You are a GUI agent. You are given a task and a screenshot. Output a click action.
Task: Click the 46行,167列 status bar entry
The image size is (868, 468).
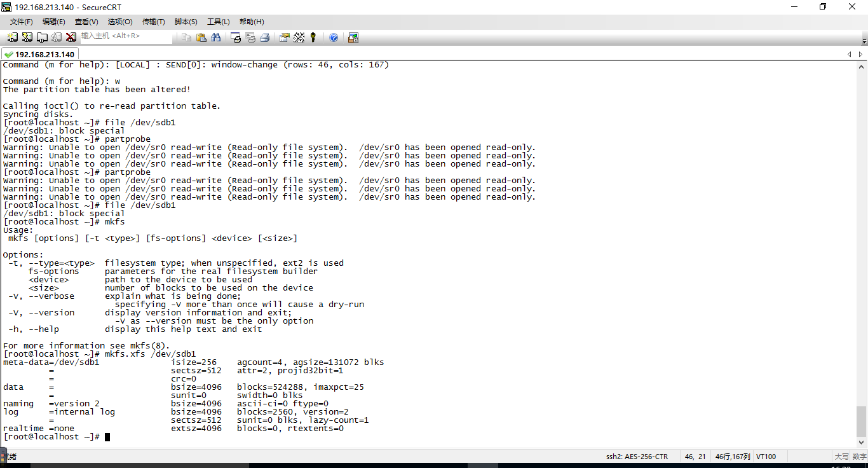point(733,457)
